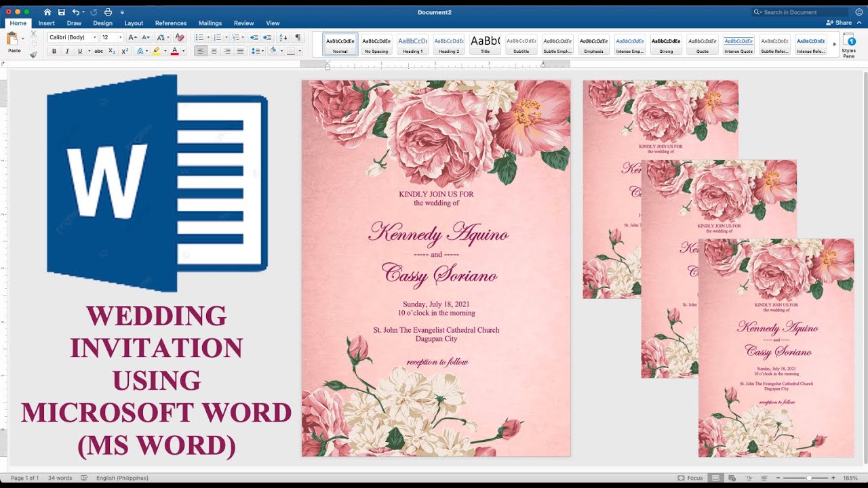
Task: Click the 34 words count in status bar
Action: [60, 478]
